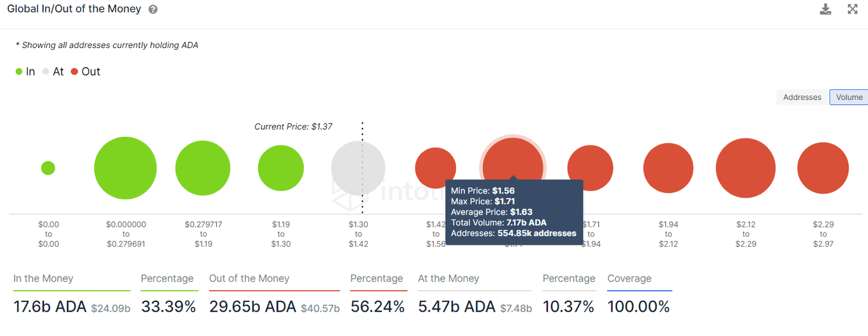Select the Volume view tab

click(x=849, y=97)
